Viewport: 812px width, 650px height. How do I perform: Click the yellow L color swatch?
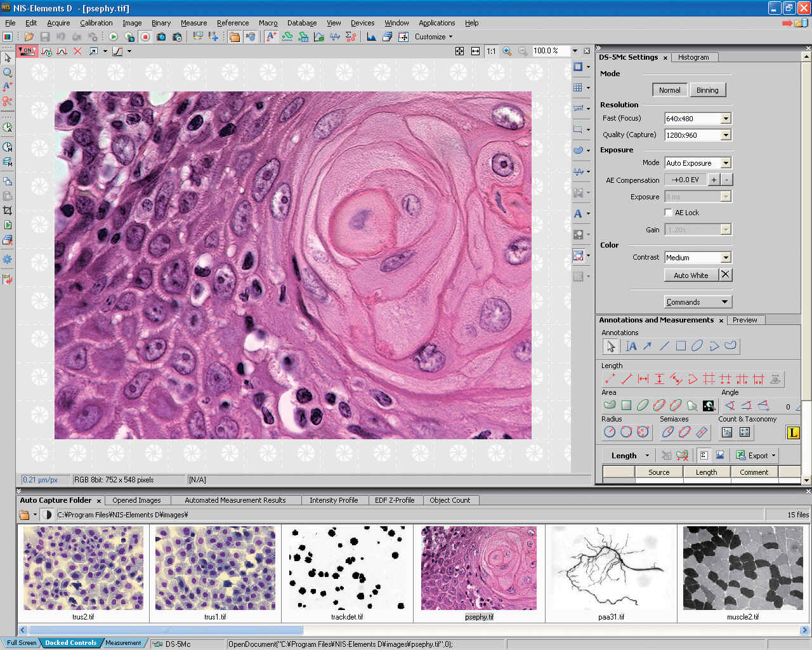pyautogui.click(x=793, y=433)
